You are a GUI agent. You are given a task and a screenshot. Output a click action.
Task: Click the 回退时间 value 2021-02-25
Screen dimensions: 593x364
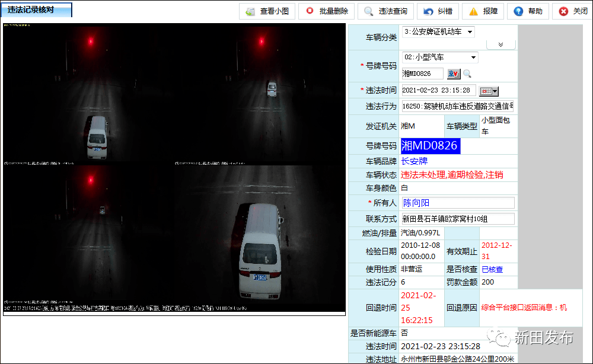418,308
